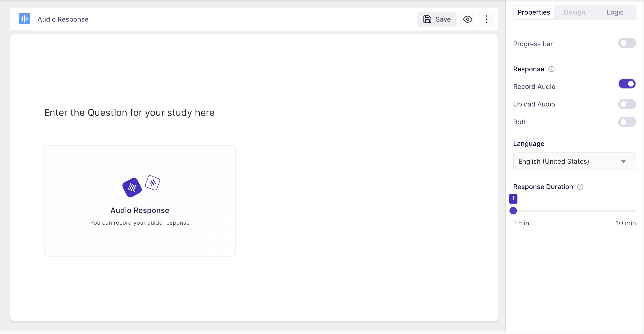Click the outlined audio wave icon
The width and height of the screenshot is (644, 334).
[153, 183]
